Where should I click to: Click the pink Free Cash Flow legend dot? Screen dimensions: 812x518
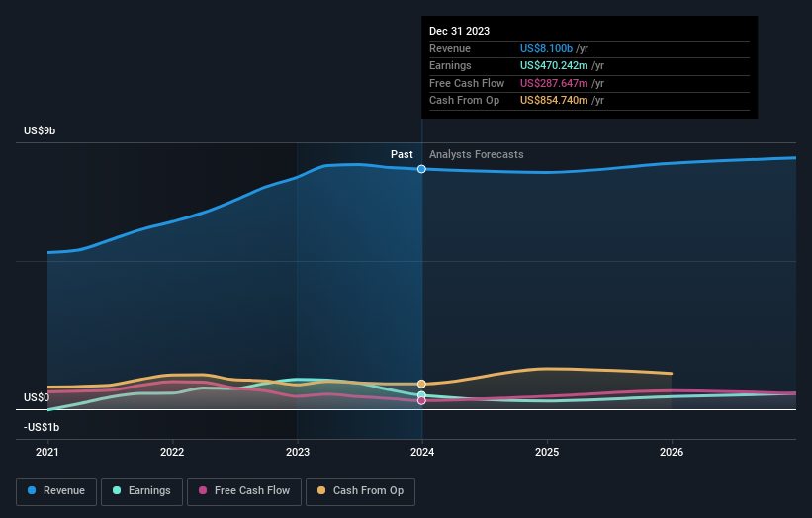click(203, 490)
